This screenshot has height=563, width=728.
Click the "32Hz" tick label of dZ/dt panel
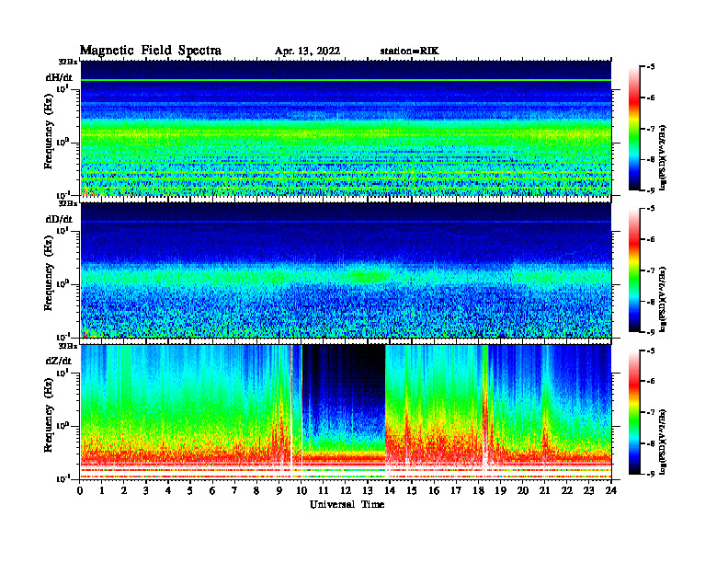[x=67, y=346]
